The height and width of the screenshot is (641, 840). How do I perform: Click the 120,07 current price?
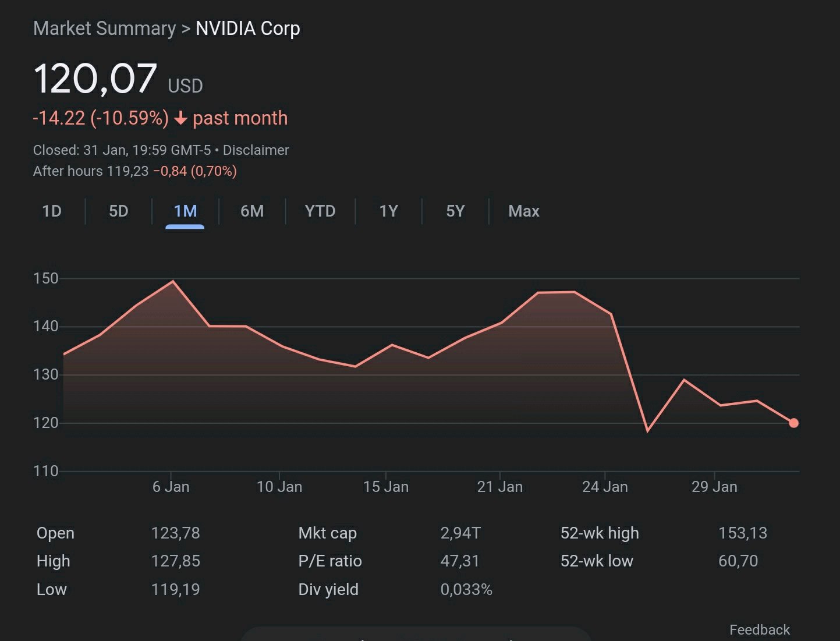click(x=95, y=79)
